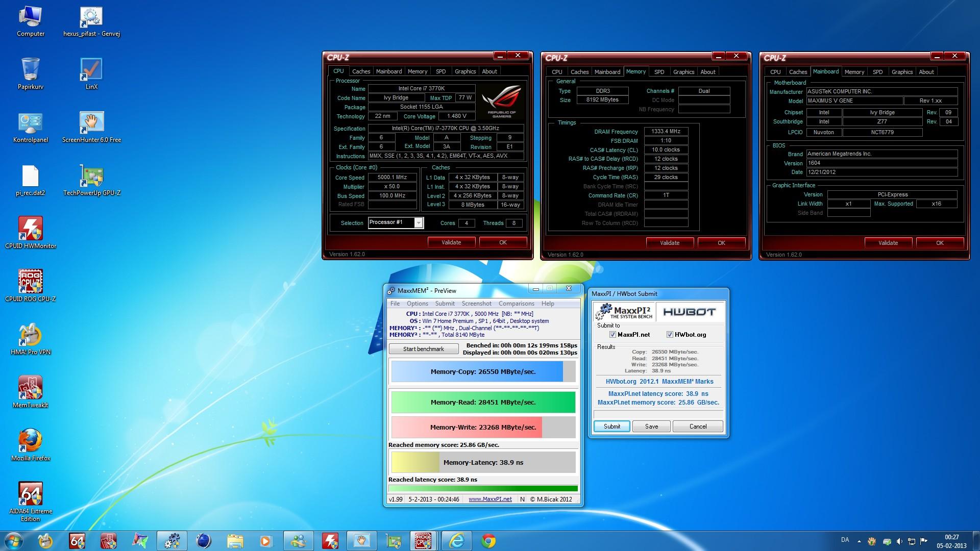Open the Kontrolpanel desktop icon

(31, 128)
